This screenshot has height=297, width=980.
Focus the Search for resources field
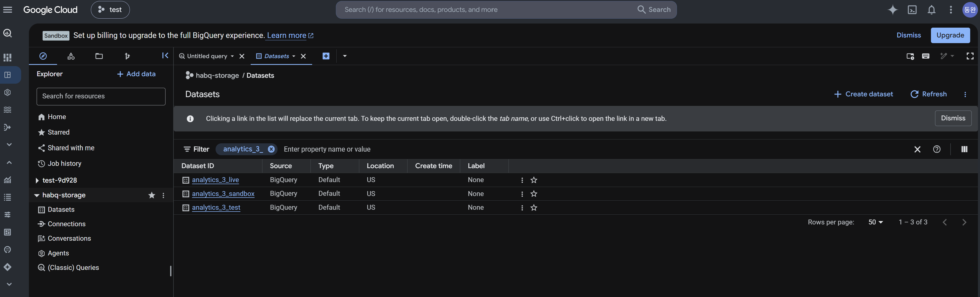pos(101,96)
